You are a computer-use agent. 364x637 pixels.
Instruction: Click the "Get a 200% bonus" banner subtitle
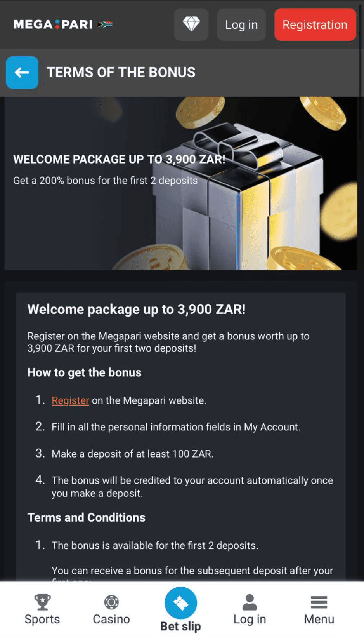[105, 181]
